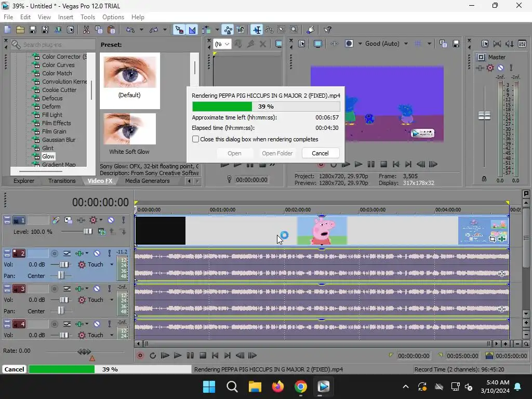
Task: Open the Undo history dropdown arrow
Action: pos(141,30)
